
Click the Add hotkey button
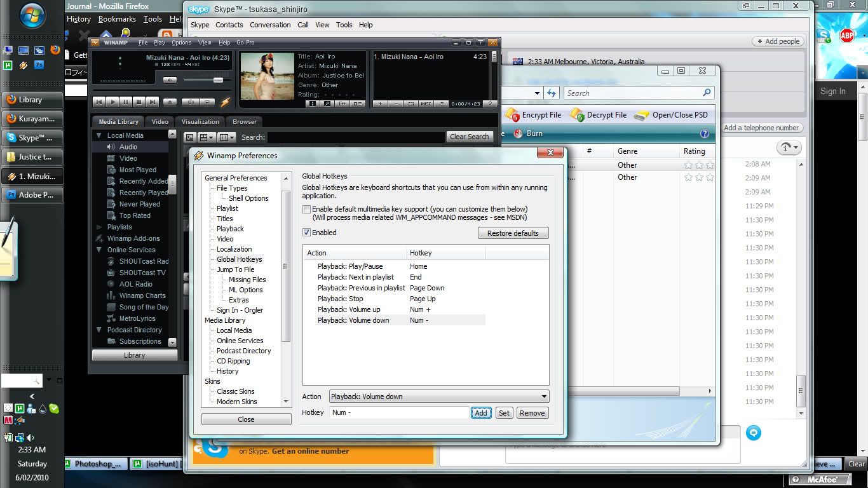[x=481, y=413]
